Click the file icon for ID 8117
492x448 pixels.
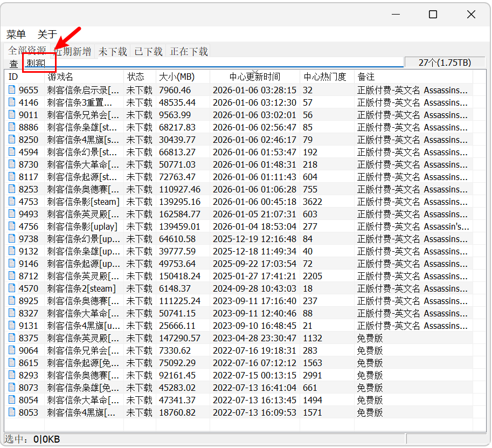(12, 177)
